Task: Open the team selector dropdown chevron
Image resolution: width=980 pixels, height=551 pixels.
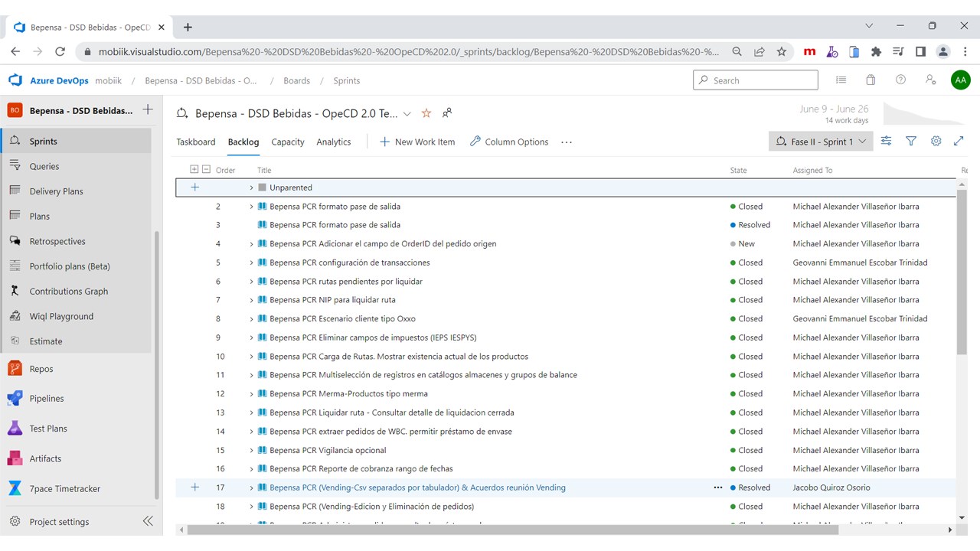Action: coord(407,114)
